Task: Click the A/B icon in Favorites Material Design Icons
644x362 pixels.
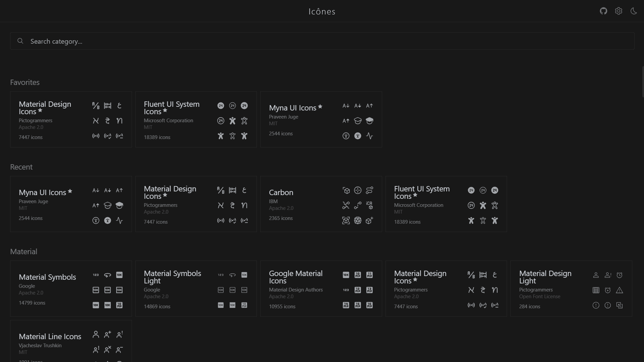Action: [96, 106]
